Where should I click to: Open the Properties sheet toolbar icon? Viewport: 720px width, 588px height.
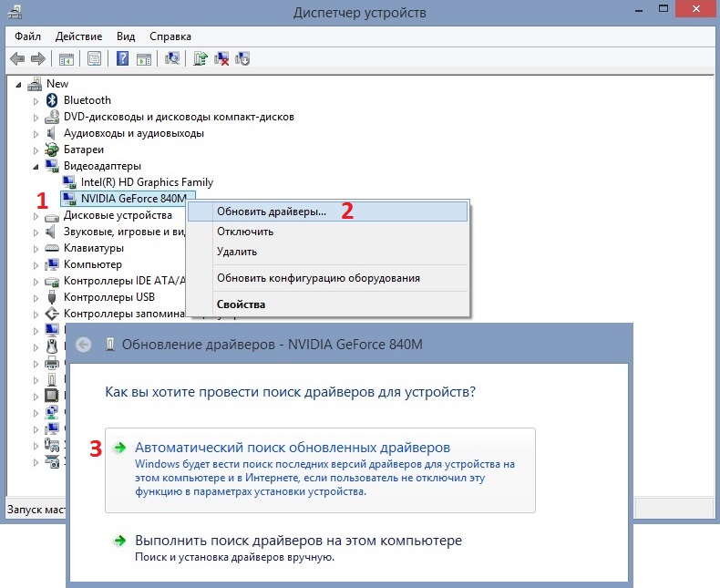94,58
